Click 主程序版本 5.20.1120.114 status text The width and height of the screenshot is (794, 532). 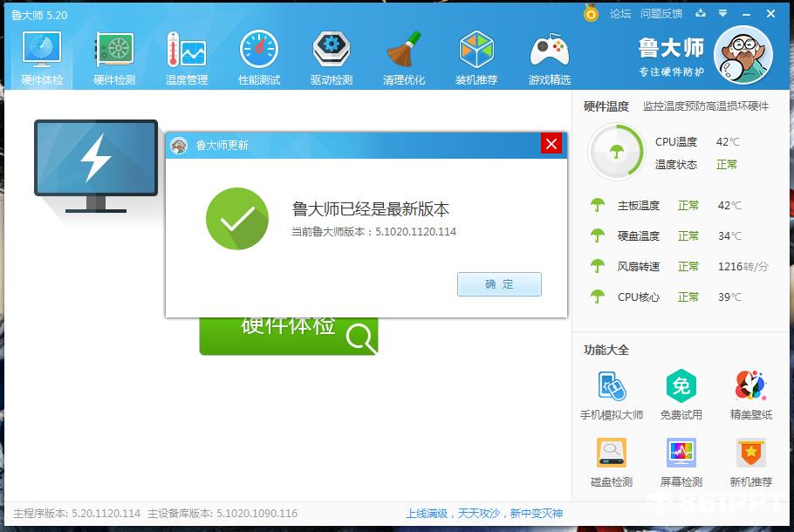click(x=77, y=514)
